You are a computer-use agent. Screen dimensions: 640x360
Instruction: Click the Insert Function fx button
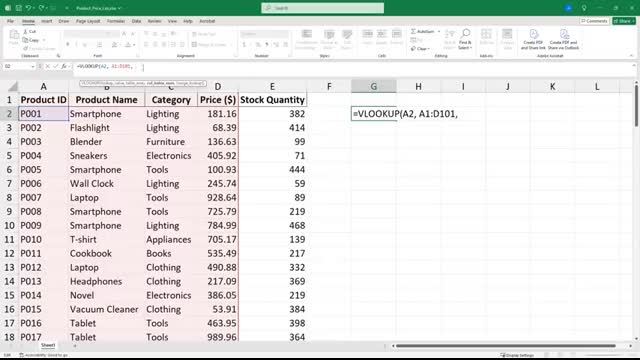coord(64,66)
